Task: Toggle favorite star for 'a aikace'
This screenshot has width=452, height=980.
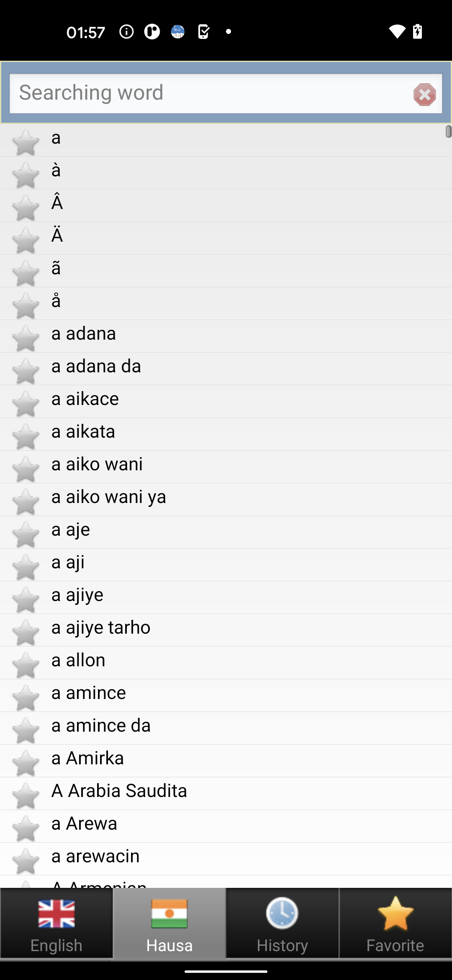Action: 26,404
